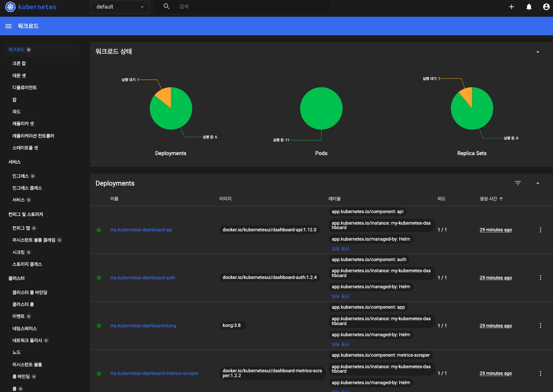Open the hamburger navigation menu
This screenshot has height=392, width=553.
pos(8,26)
